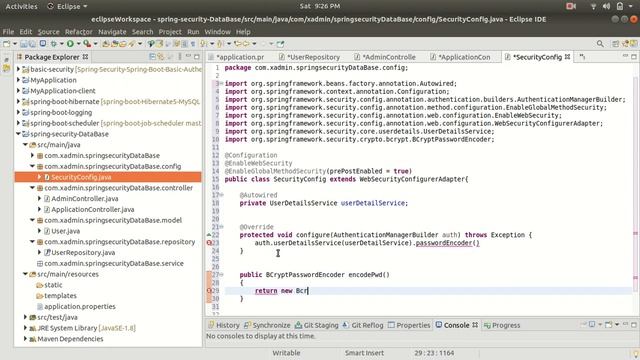640x360 pixels.
Task: Collapse the src/main/resources folder
Action: 25,274
